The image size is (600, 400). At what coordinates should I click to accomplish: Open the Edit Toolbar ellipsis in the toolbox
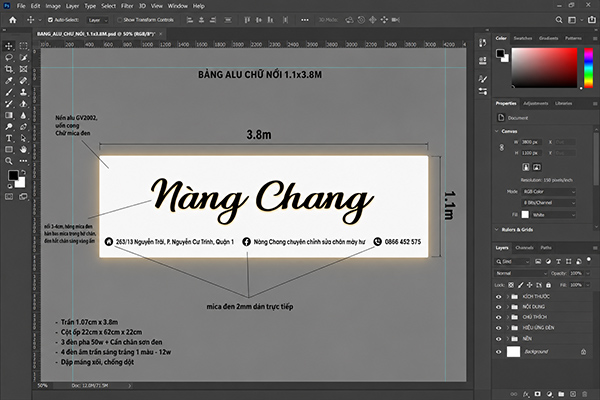[23, 161]
